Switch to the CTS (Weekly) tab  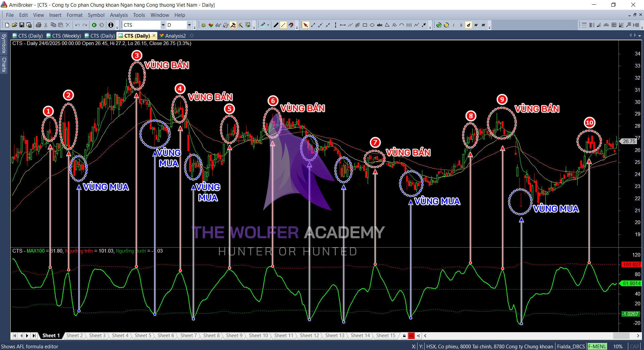[64, 36]
